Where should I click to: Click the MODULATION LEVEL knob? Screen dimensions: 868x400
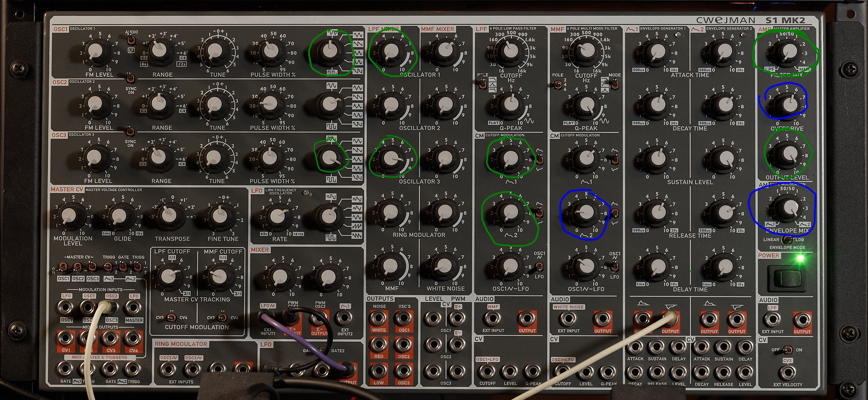point(70,215)
